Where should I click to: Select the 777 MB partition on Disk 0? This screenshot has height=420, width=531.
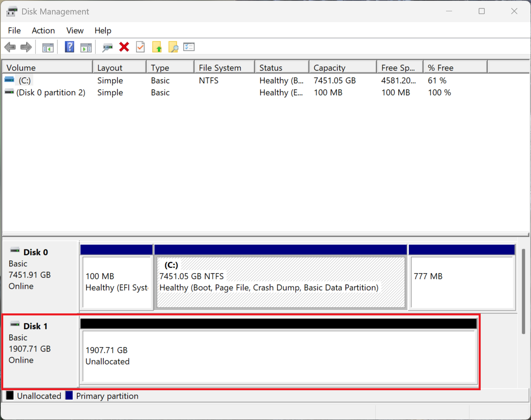click(461, 282)
